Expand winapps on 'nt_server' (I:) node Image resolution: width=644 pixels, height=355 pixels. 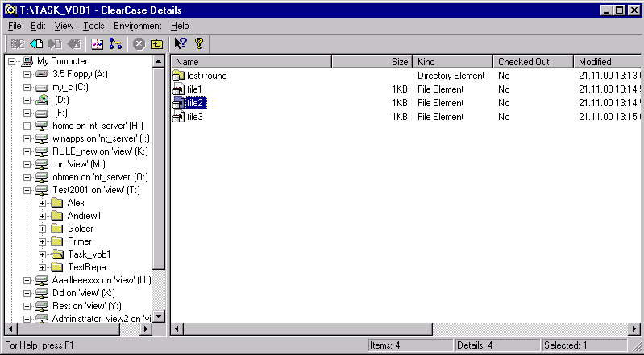point(27,138)
